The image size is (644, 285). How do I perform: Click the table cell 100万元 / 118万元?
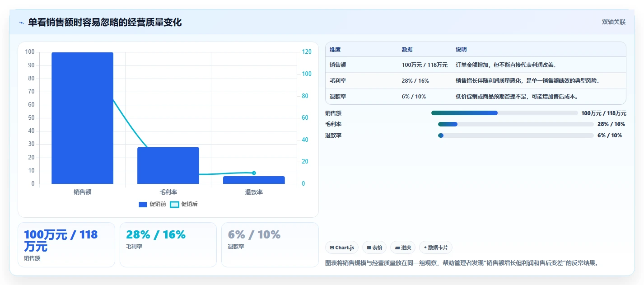(425, 65)
